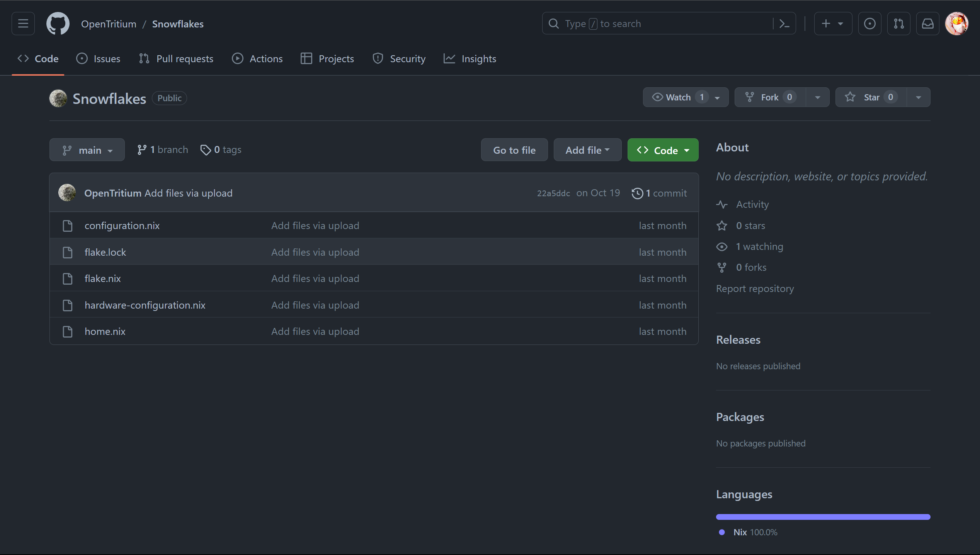Image resolution: width=980 pixels, height=555 pixels.
Task: Open commit message Add files via upload in header
Action: [188, 193]
